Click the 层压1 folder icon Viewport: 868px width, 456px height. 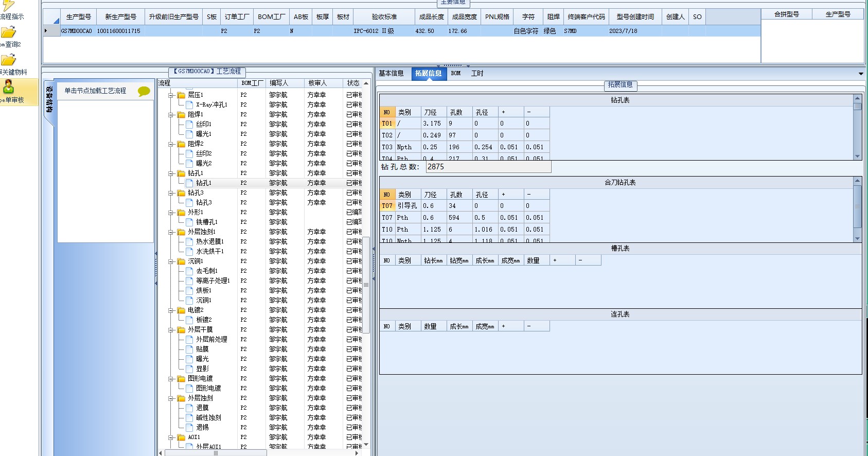(181, 95)
